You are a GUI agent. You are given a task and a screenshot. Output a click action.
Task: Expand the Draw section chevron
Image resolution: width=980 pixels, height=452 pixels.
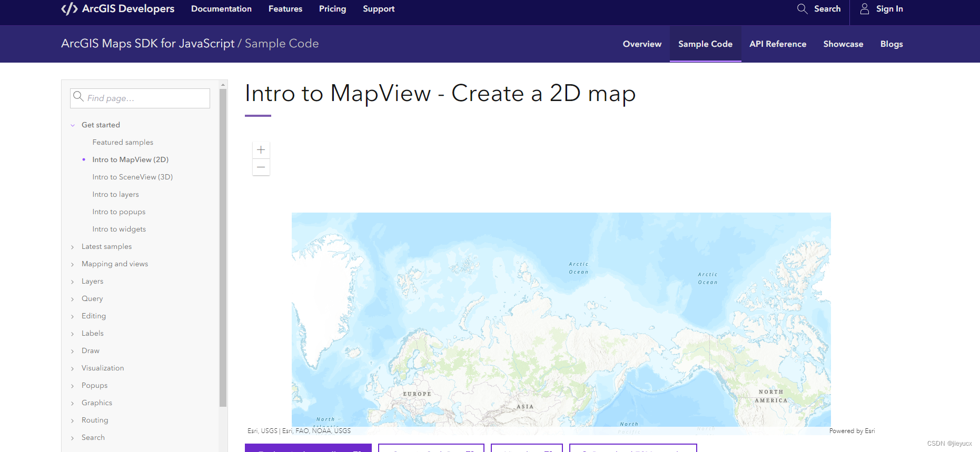tap(73, 351)
